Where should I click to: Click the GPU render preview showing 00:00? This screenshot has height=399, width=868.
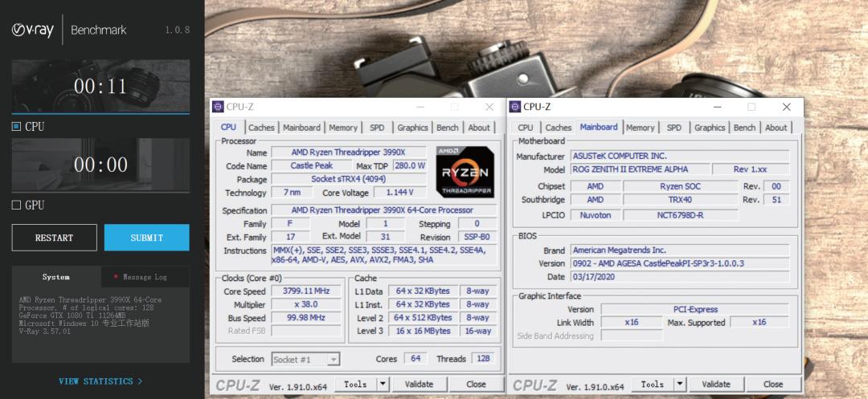pyautogui.click(x=100, y=165)
